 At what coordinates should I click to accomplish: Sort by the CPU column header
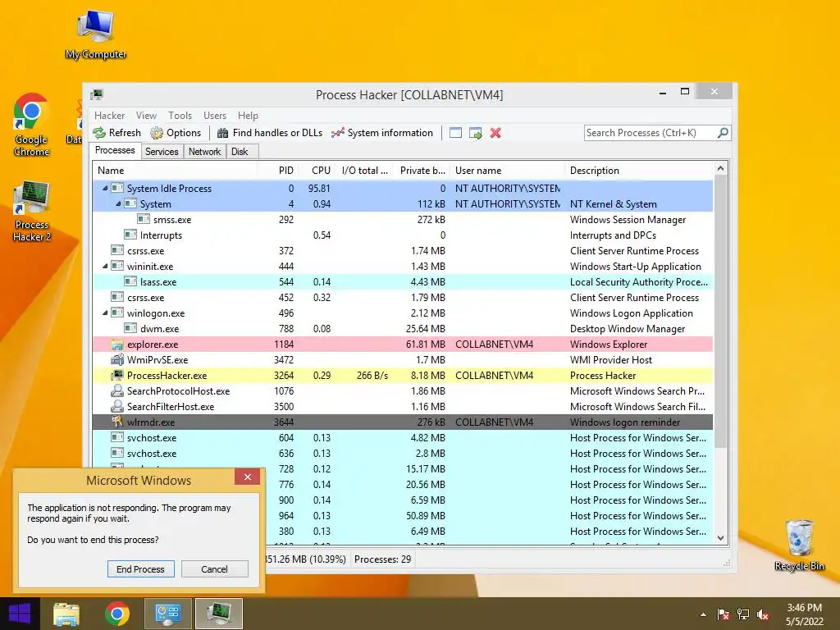coord(317,171)
